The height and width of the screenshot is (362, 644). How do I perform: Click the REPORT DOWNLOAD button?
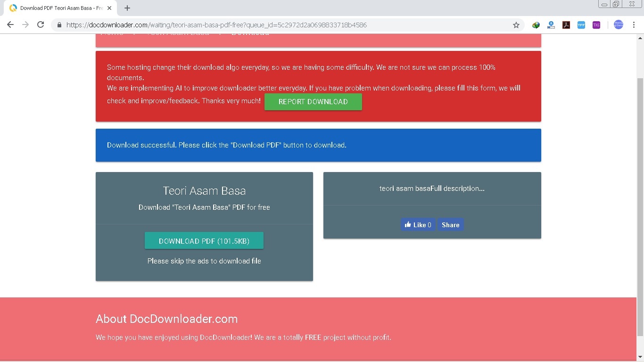313,102
